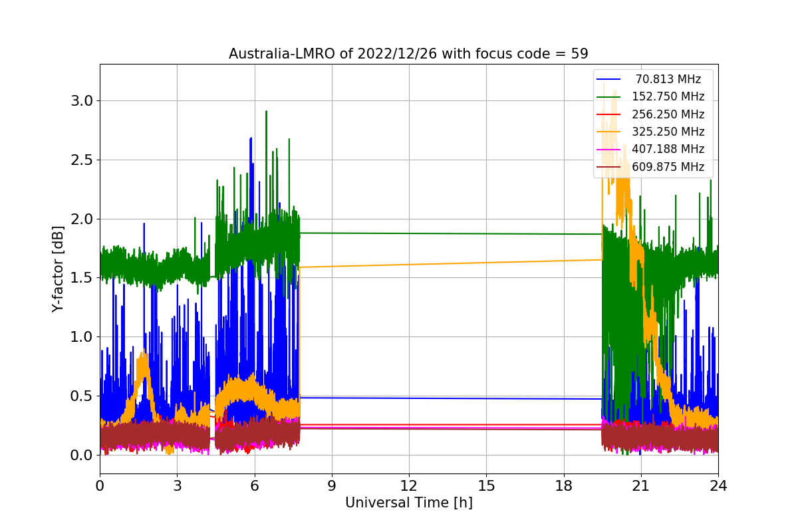Select the '407.188 MHz' legend entry
This screenshot has width=798, height=532.
[x=668, y=149]
